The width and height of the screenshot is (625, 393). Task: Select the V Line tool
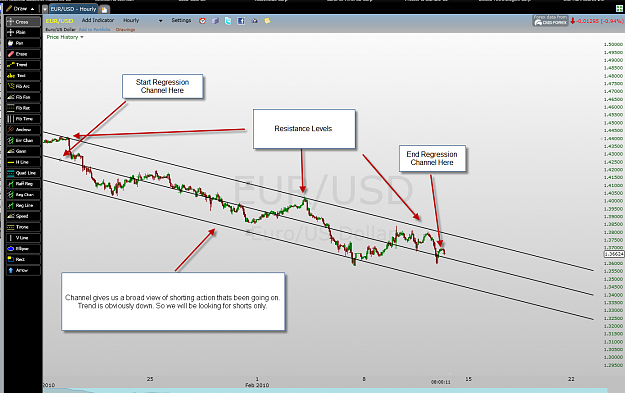pos(23,238)
